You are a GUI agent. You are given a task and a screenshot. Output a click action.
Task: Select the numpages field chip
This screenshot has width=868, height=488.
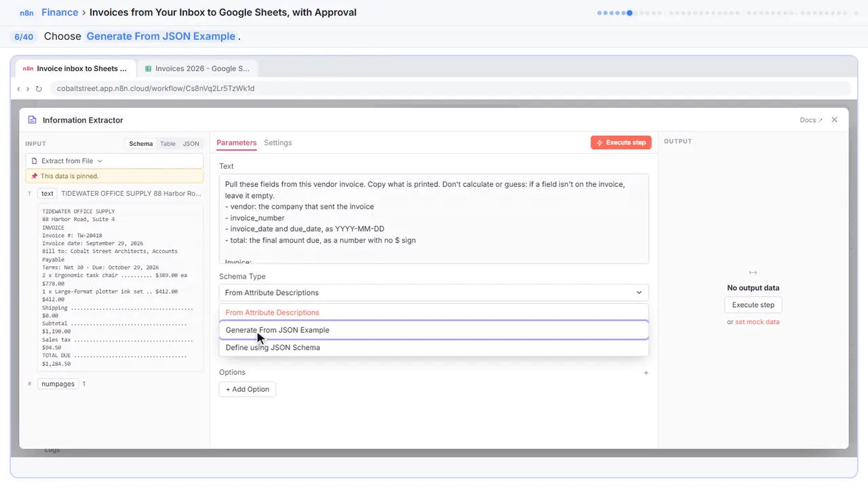pyautogui.click(x=58, y=384)
